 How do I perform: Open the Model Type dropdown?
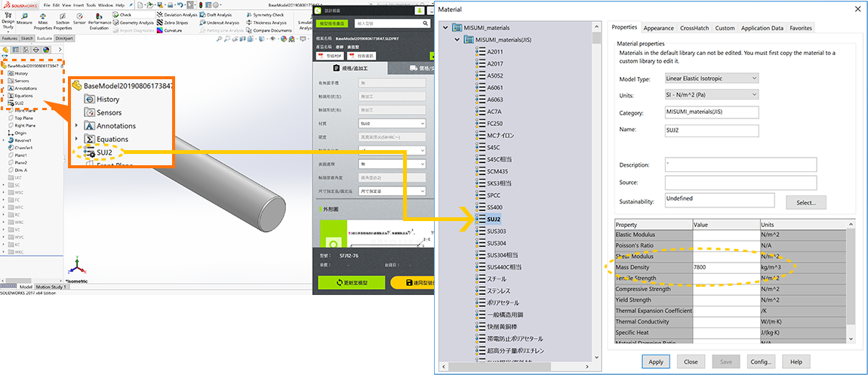pyautogui.click(x=711, y=78)
